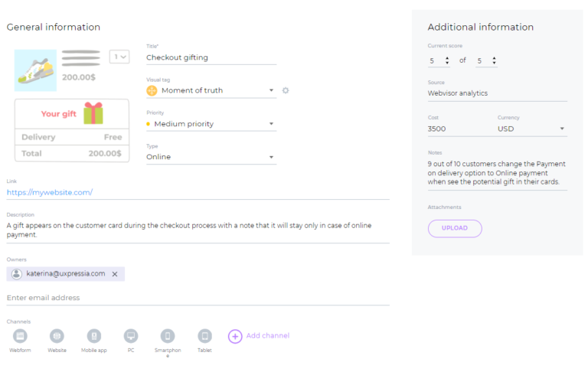This screenshot has width=588, height=372.
Task: Select the Mobile app channel icon
Action: pyautogui.click(x=94, y=336)
